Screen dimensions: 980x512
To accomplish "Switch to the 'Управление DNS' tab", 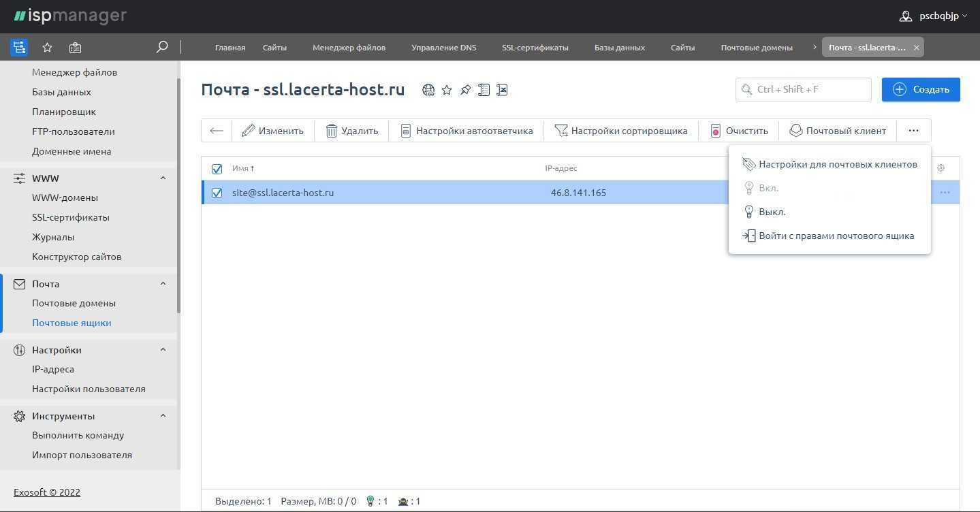I will pyautogui.click(x=443, y=48).
